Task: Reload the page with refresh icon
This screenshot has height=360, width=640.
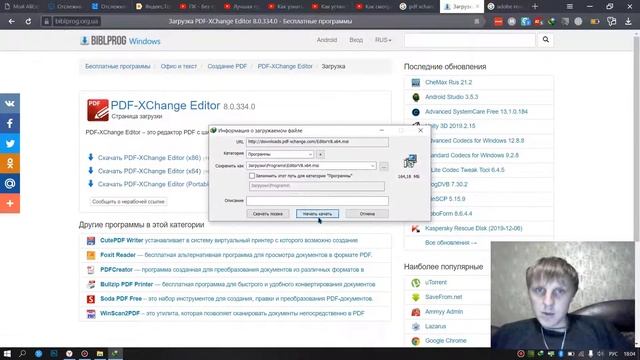Action: tap(28, 21)
